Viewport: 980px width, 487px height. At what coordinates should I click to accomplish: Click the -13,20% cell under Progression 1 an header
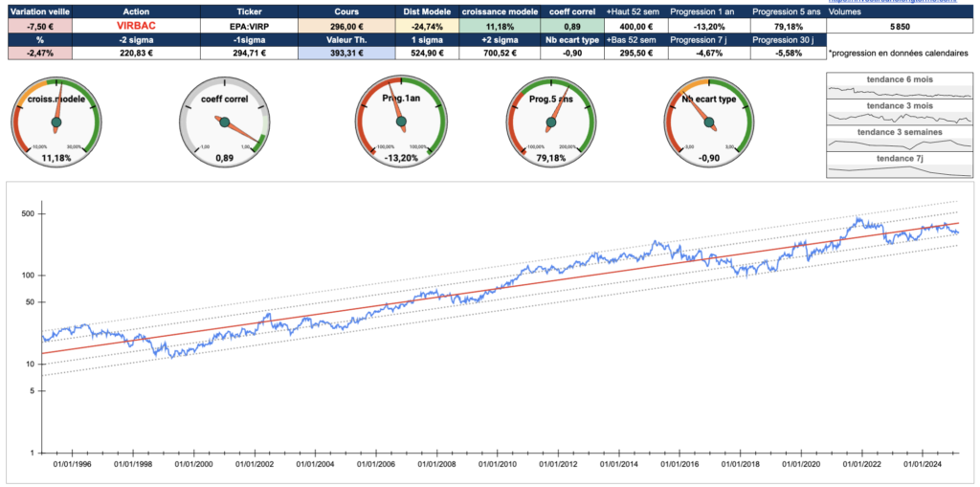708,26
